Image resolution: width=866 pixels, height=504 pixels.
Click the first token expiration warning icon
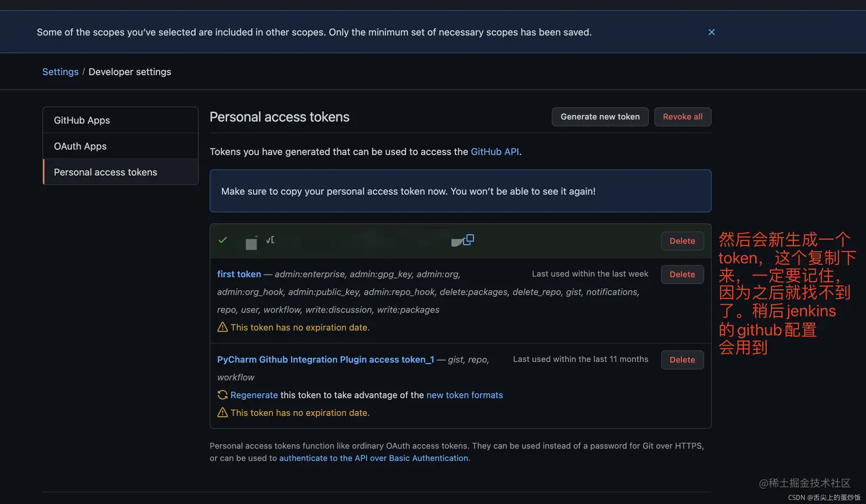(222, 327)
